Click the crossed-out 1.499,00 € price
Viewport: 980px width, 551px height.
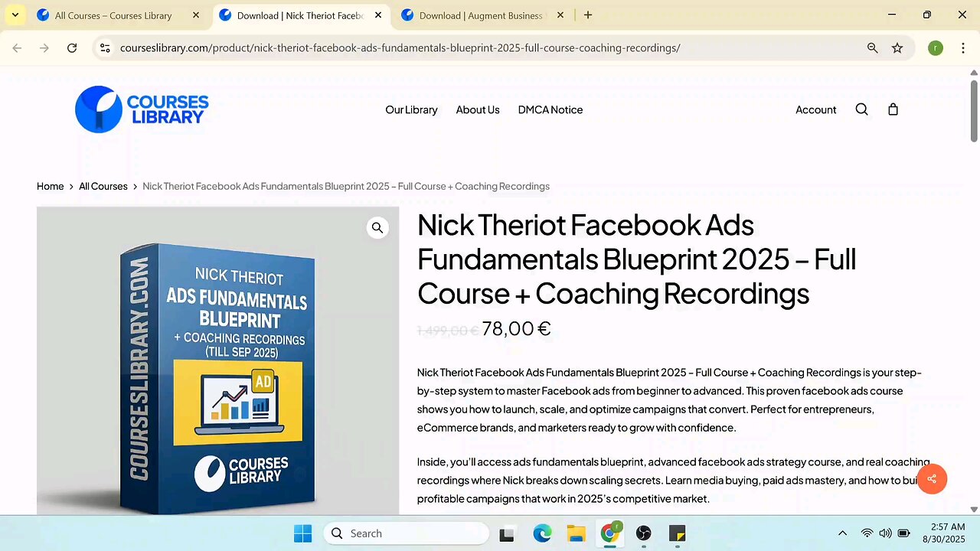pyautogui.click(x=448, y=331)
